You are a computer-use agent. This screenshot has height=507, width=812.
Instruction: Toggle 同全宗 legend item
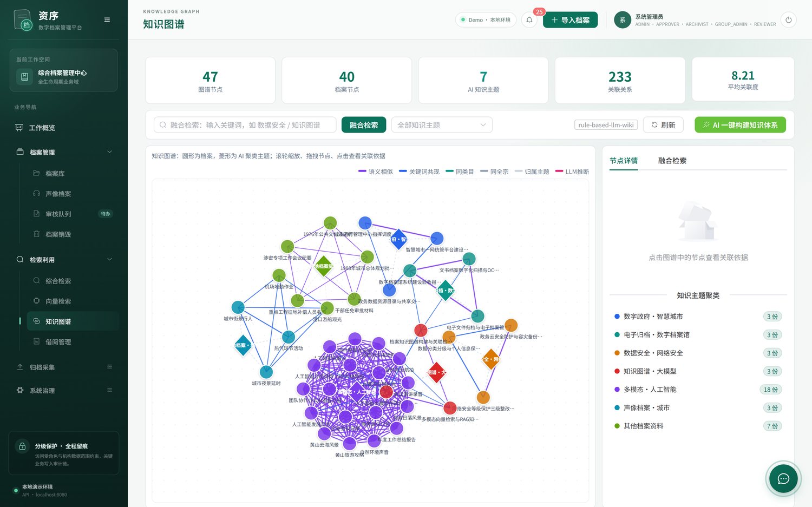tap(494, 172)
